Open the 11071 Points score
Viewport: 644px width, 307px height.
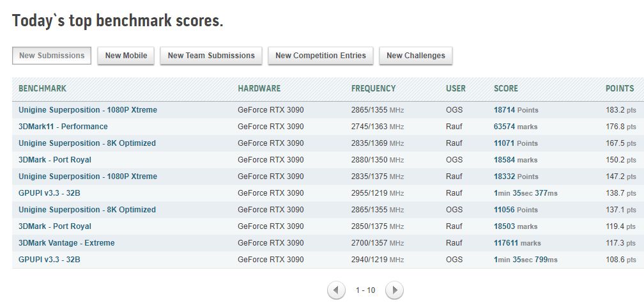pyautogui.click(x=516, y=143)
